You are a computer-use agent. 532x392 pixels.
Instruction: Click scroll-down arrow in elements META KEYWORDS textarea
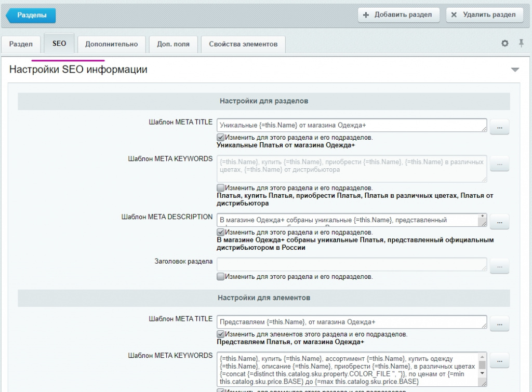click(482, 373)
